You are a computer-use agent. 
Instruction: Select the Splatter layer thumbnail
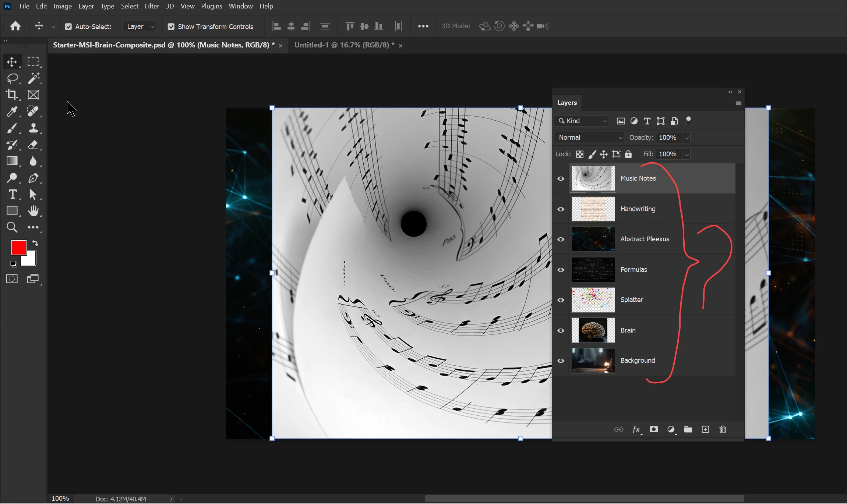pos(593,300)
